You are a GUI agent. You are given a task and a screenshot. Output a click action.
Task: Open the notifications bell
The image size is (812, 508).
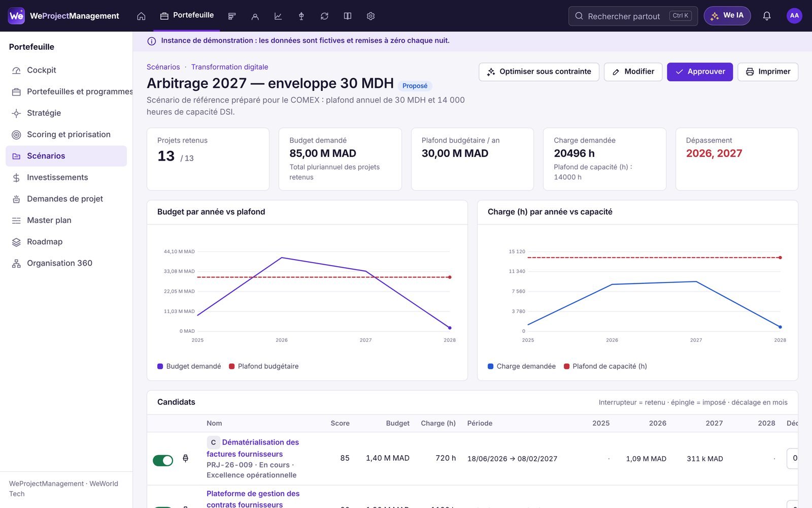click(767, 16)
